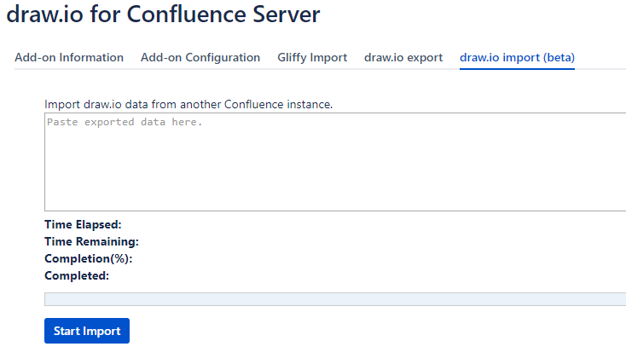626x364 pixels.
Task: Select the draw.io export tab
Action: click(x=403, y=57)
